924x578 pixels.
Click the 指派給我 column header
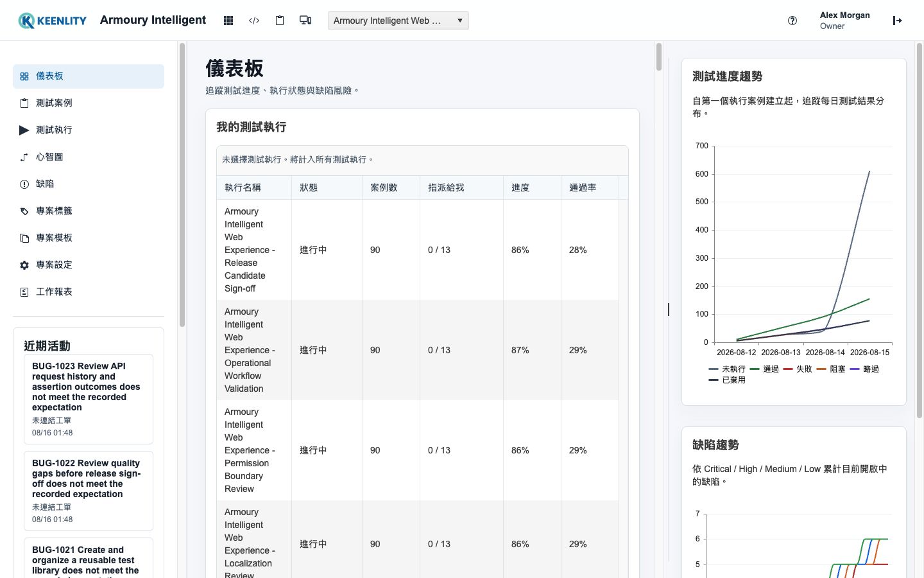pyautogui.click(x=462, y=188)
